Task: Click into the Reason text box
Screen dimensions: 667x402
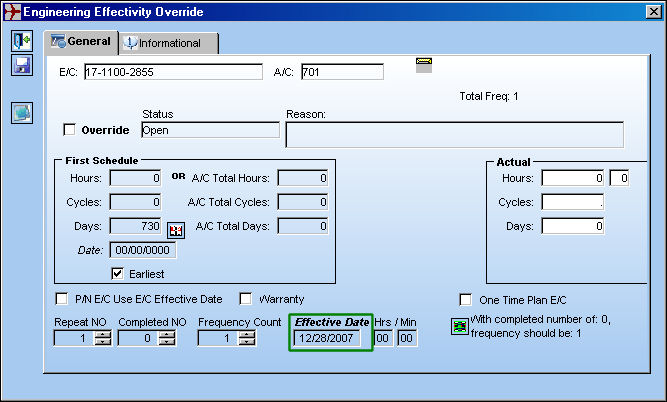Action: (454, 135)
